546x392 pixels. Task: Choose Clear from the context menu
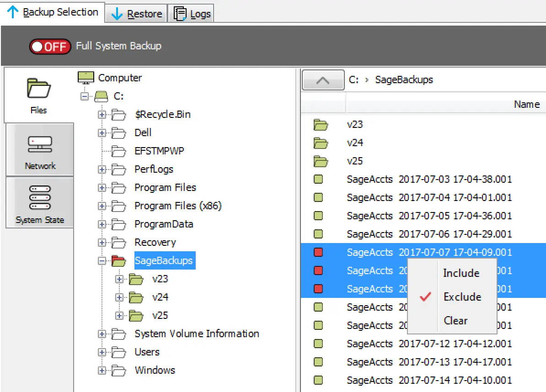click(x=452, y=320)
